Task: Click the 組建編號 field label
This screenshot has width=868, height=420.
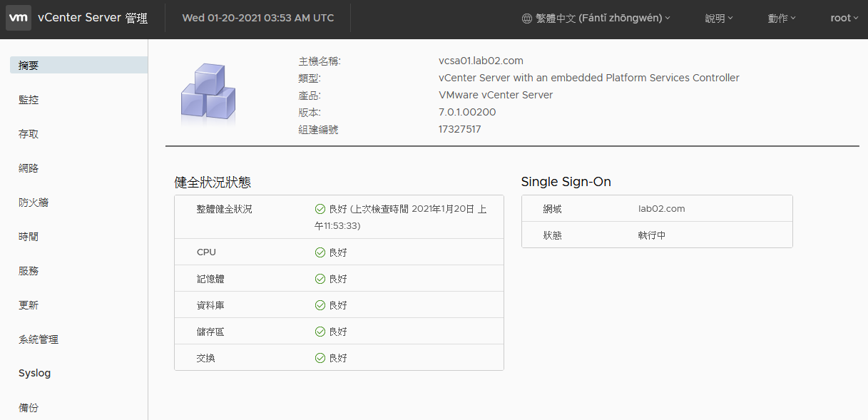Action: (x=318, y=129)
